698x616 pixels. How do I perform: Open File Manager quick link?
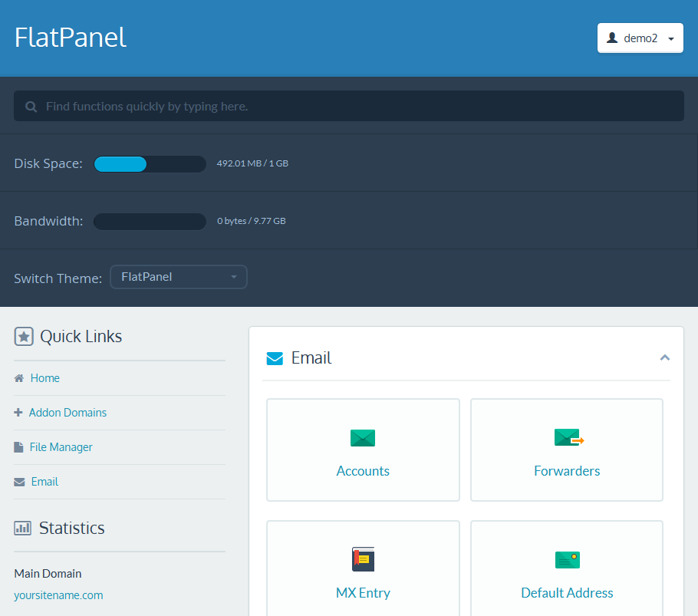point(61,447)
